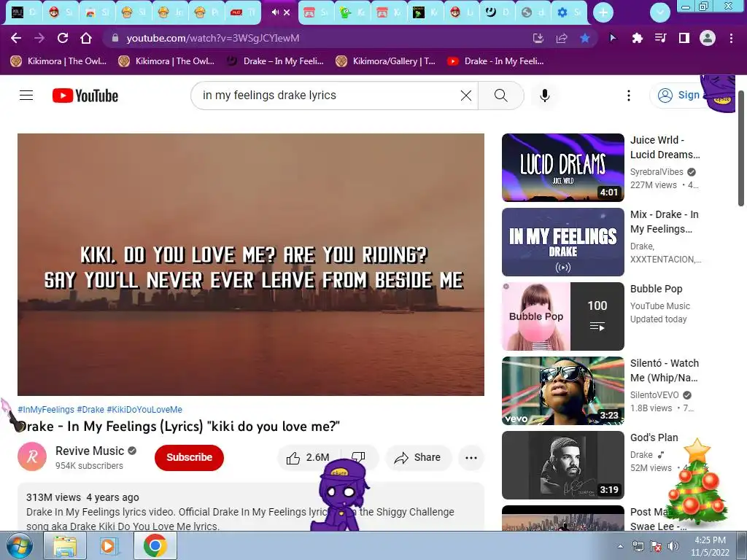The image size is (747, 560).
Task: Open File Explorer from taskbar
Action: point(65,545)
